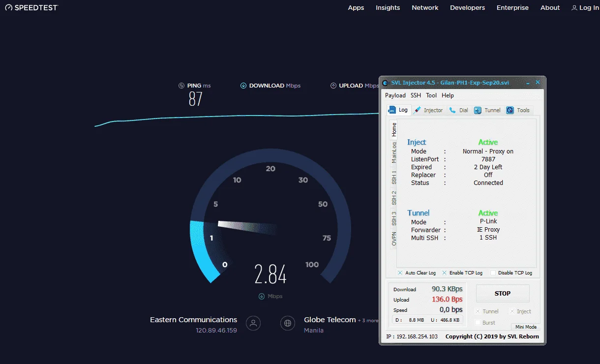Click the small download icon under 2.84

(262, 296)
